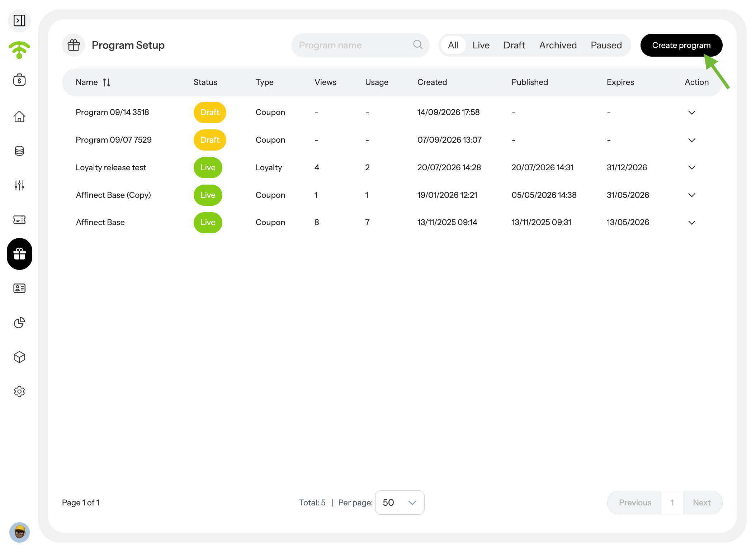Open the money bag sidebar icon
756x552 pixels.
click(19, 80)
